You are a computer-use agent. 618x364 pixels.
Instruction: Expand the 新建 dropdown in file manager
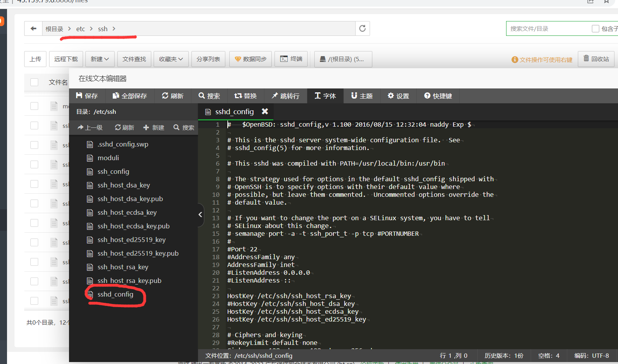(100, 59)
